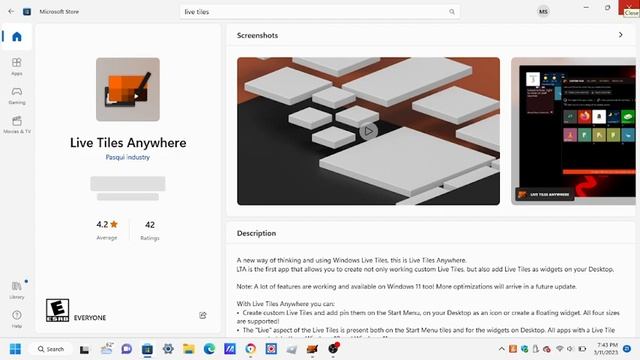
Task: Open Task View from the taskbar
Action: coord(84,349)
